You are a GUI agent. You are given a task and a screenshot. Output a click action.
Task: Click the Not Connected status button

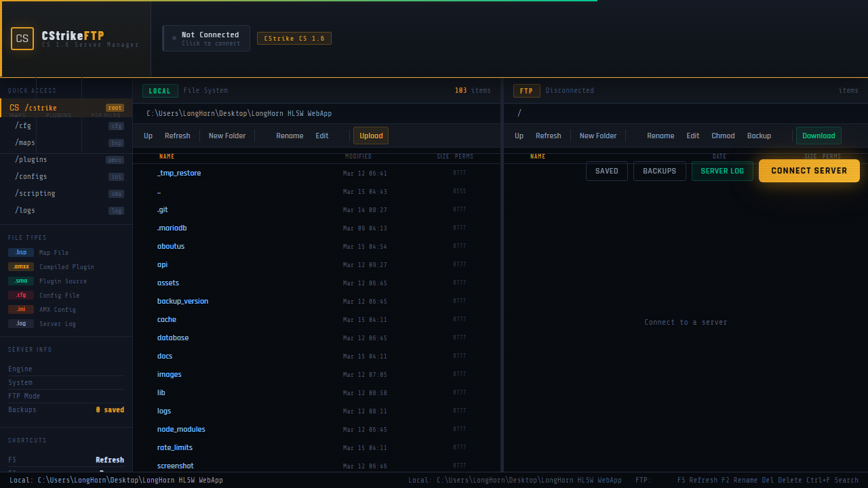point(206,39)
